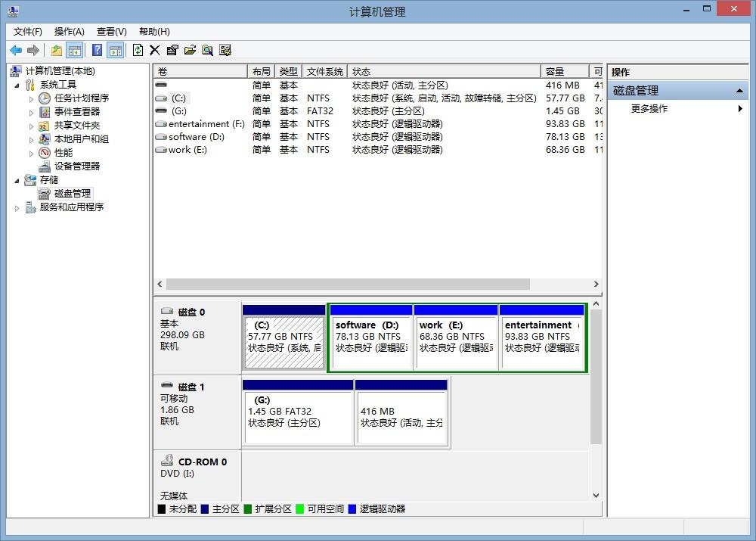This screenshot has width=756, height=541.
Task: Select the software (D:) 78.13 GB partition block
Action: 371,337
